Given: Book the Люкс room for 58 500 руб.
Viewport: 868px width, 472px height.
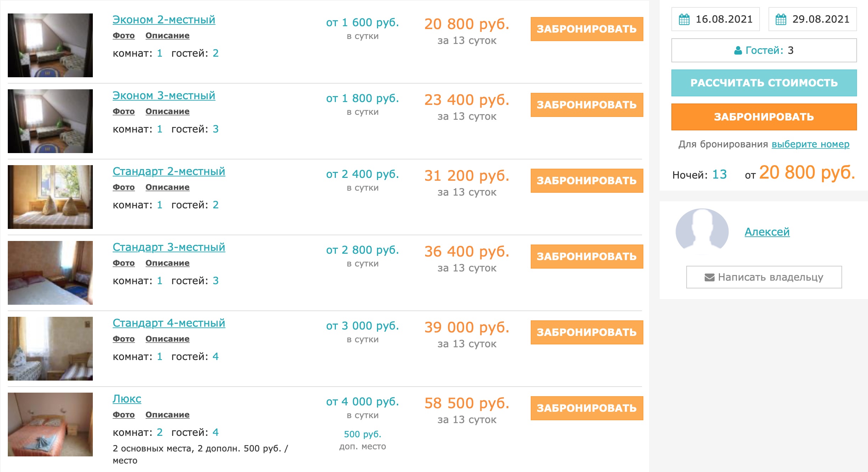Looking at the screenshot, I should 586,408.
